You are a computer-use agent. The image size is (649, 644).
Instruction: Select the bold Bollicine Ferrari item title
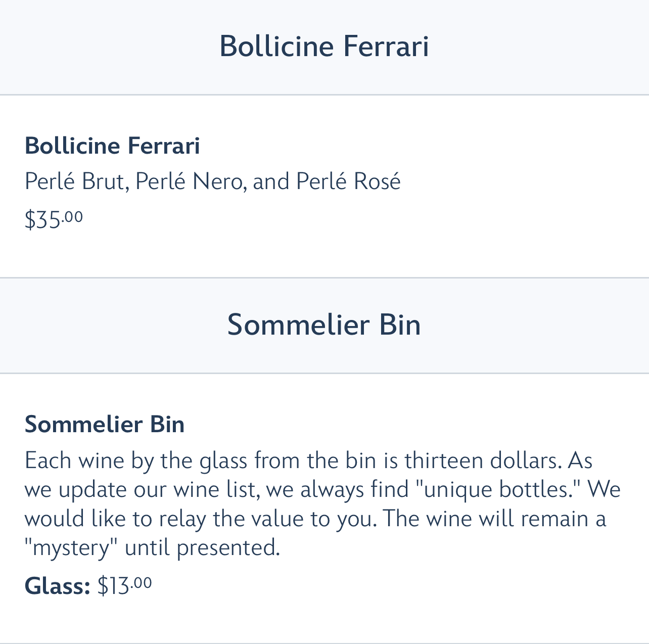pos(112,146)
